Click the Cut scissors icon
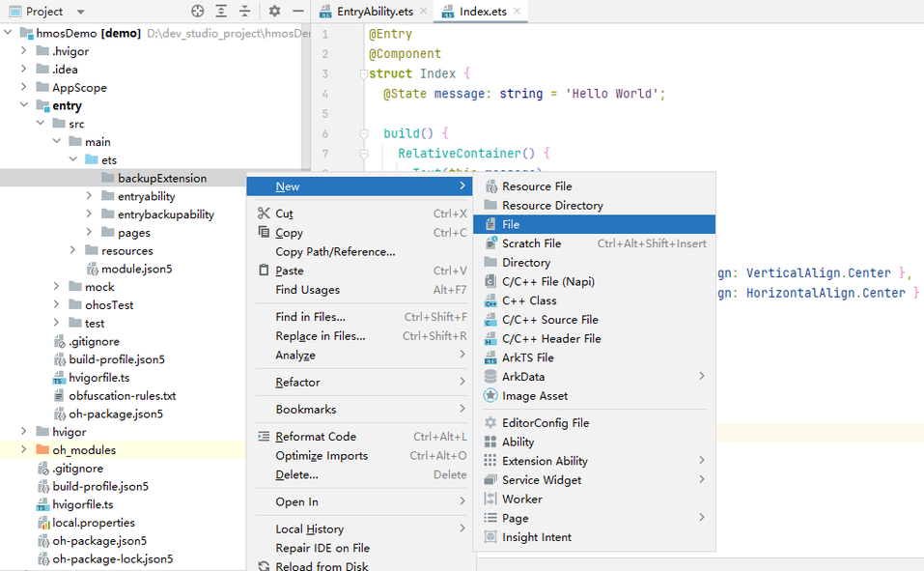 [x=264, y=214]
